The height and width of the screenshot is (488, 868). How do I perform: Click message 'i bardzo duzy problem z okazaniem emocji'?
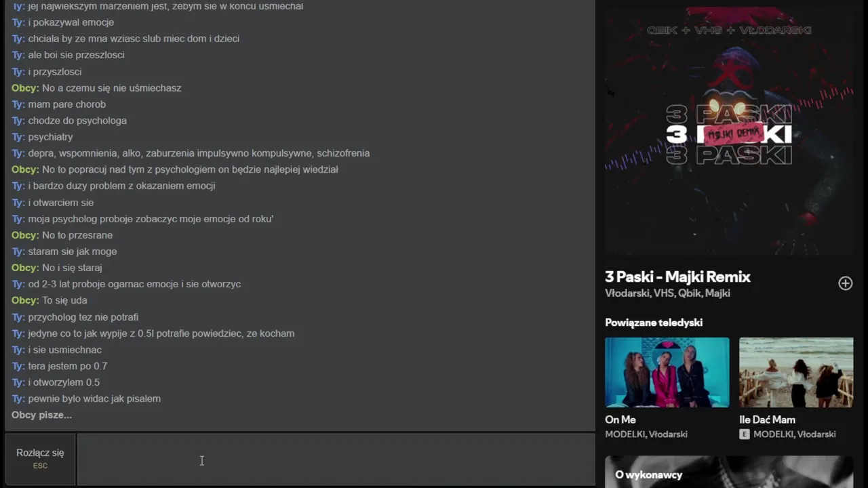click(113, 186)
